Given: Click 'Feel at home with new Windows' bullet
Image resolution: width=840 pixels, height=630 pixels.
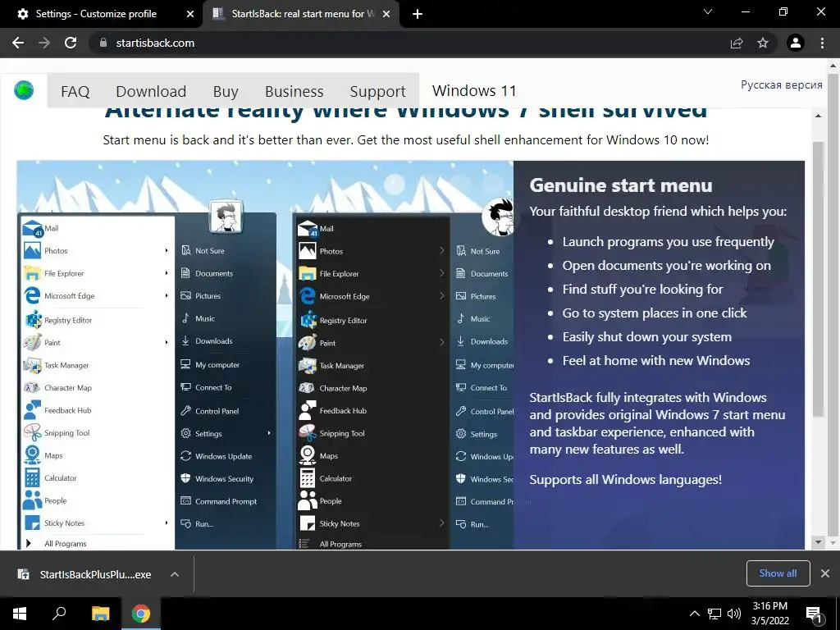Looking at the screenshot, I should [x=655, y=361].
